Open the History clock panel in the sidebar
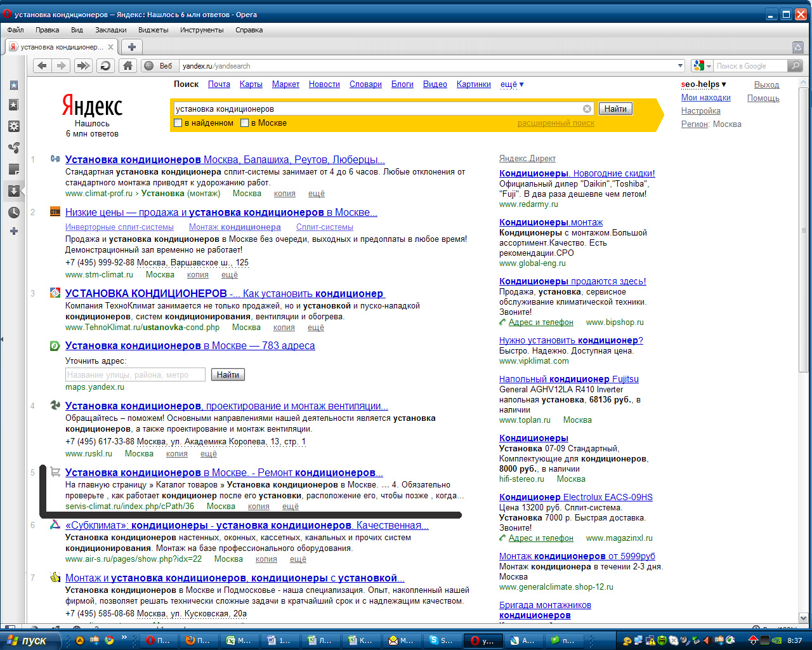 (13, 212)
